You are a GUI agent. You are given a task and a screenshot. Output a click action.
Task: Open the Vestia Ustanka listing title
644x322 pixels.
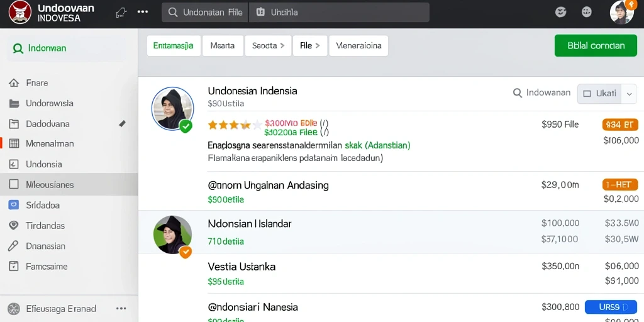pos(241,267)
